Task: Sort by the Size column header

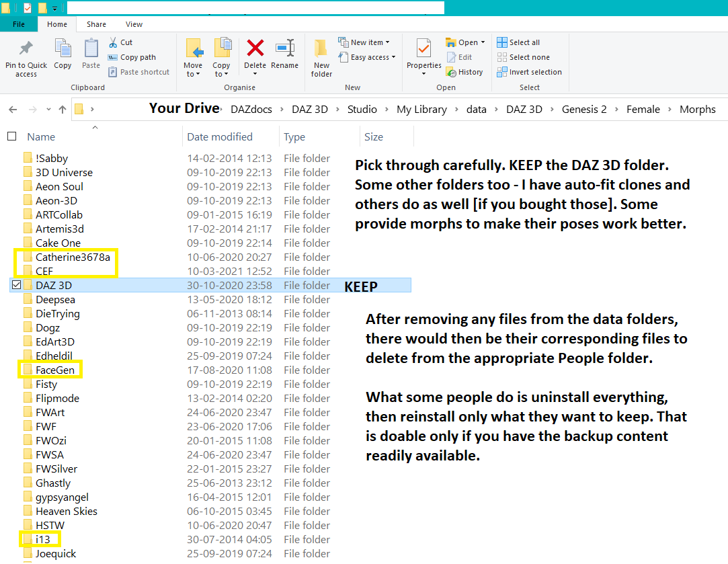Action: coord(374,137)
